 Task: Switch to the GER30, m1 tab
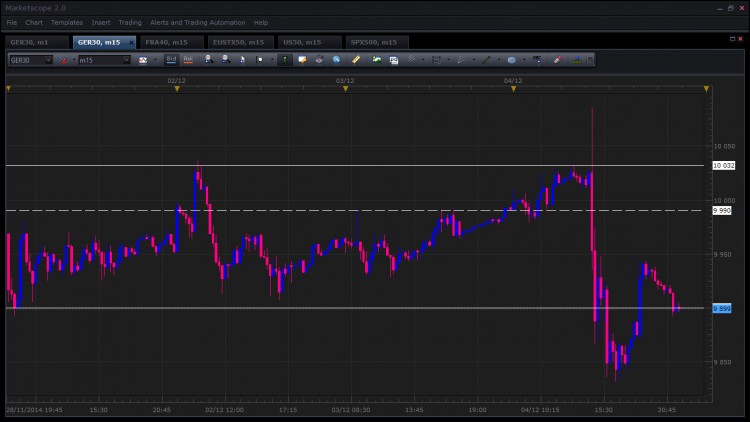click(x=37, y=42)
